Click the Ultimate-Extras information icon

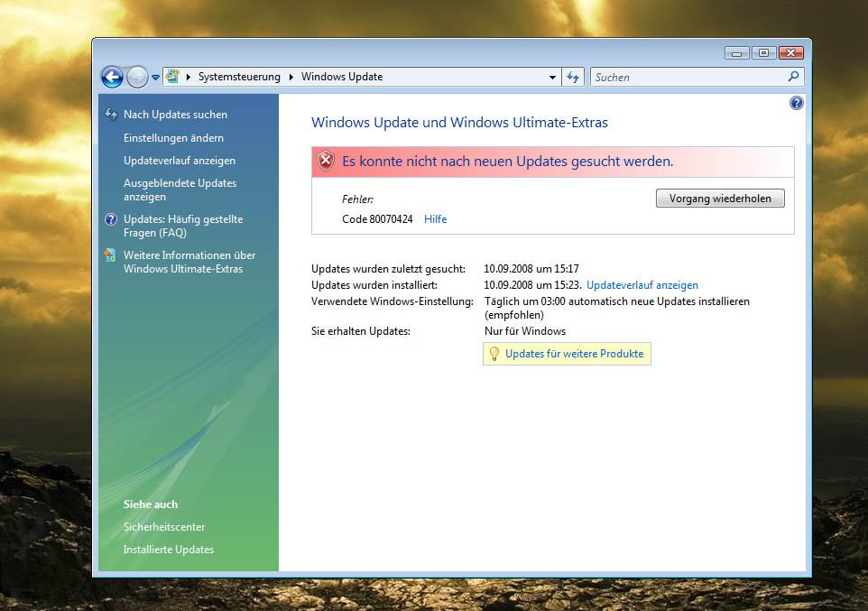pos(110,255)
